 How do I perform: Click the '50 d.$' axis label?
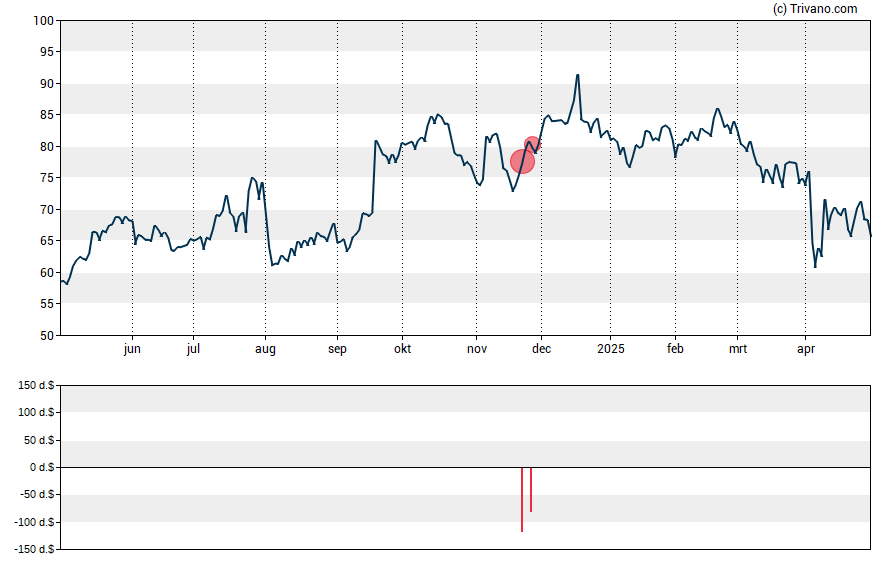point(39,440)
